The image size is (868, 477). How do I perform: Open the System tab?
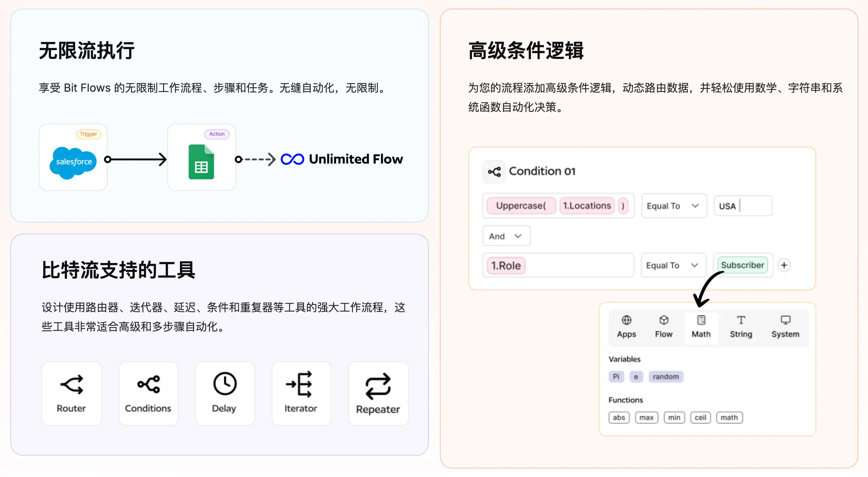tap(785, 327)
